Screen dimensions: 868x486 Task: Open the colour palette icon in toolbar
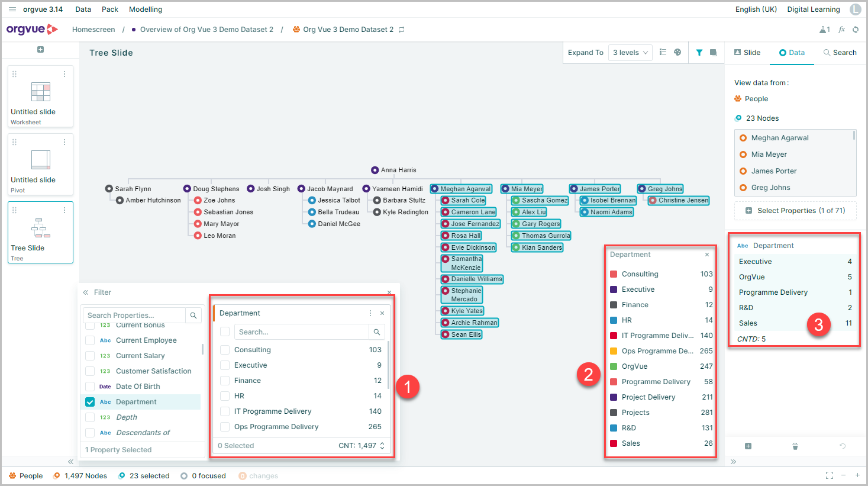[x=677, y=53]
